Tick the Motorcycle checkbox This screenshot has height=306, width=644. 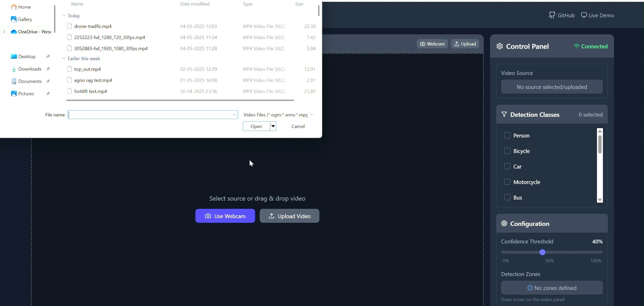click(x=507, y=182)
